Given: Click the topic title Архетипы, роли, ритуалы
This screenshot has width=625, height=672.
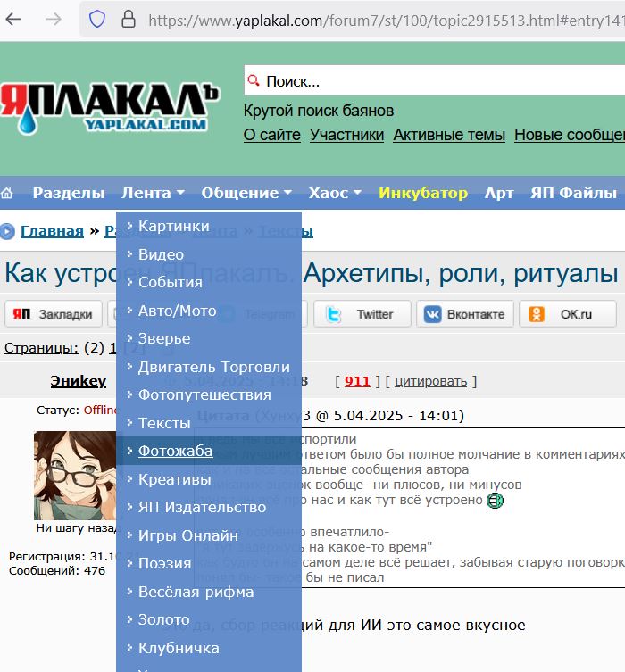Looking at the screenshot, I should click(461, 272).
